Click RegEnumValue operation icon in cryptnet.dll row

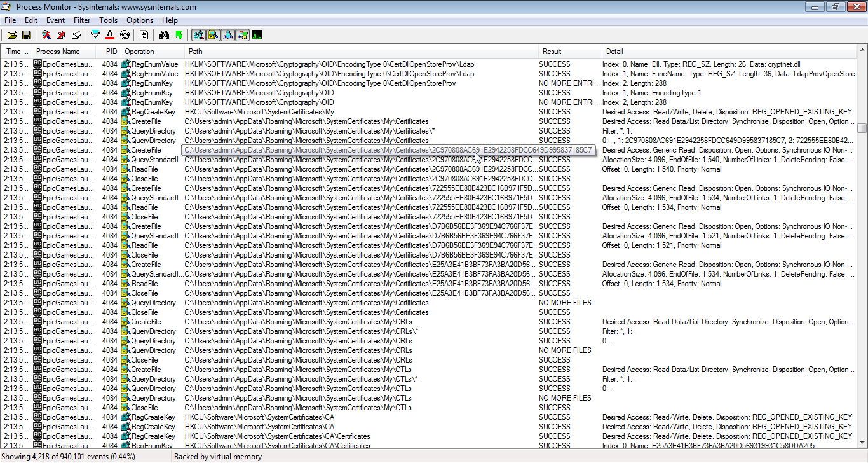(126, 64)
